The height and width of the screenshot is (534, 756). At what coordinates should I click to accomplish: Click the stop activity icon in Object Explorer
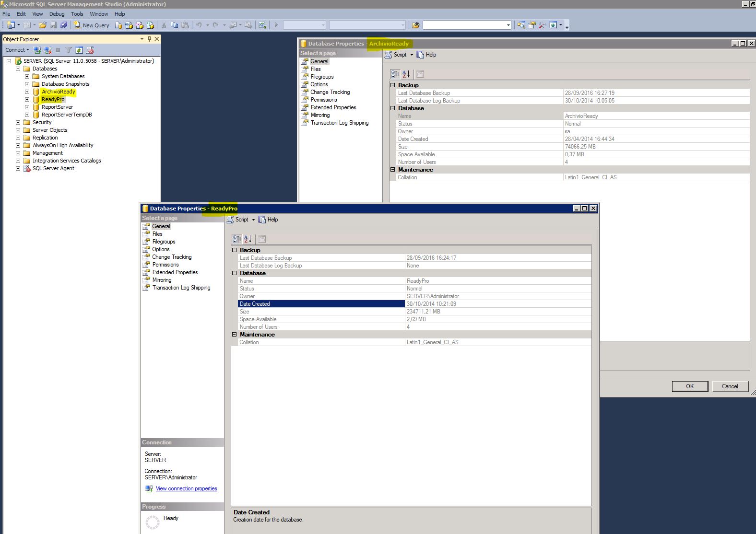pos(58,50)
